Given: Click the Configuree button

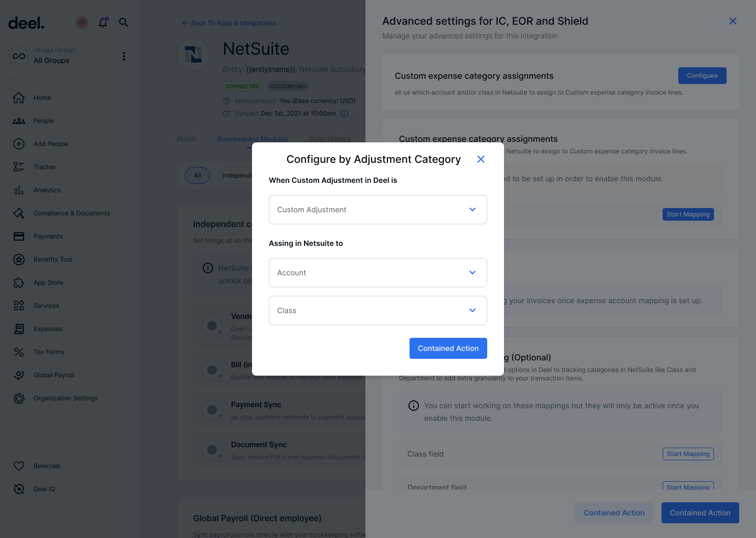Looking at the screenshot, I should tap(702, 76).
